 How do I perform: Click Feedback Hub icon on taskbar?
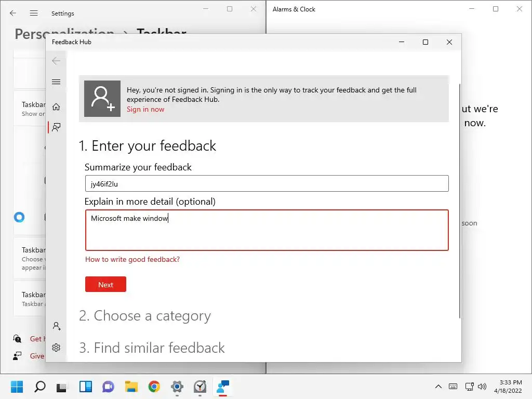[x=223, y=387]
